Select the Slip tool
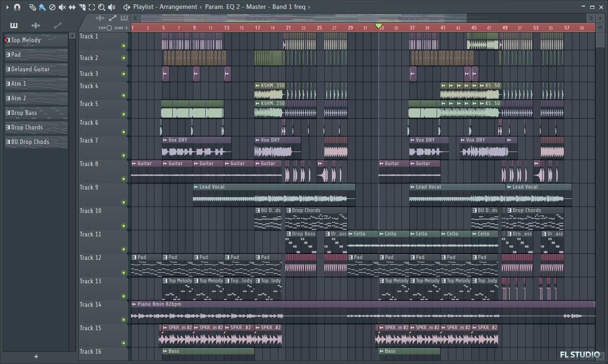This screenshot has width=608, height=364. tap(72, 7)
